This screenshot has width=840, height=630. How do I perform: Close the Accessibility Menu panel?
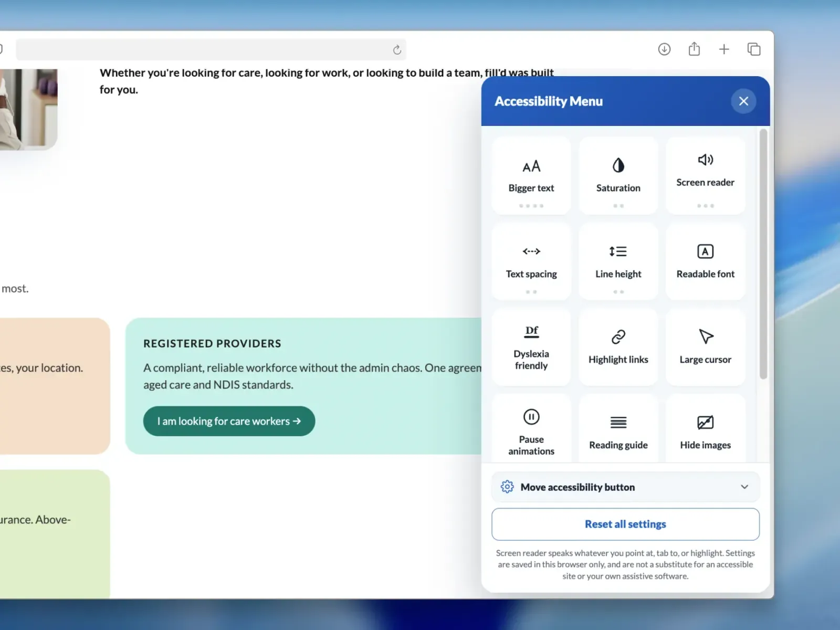743,101
